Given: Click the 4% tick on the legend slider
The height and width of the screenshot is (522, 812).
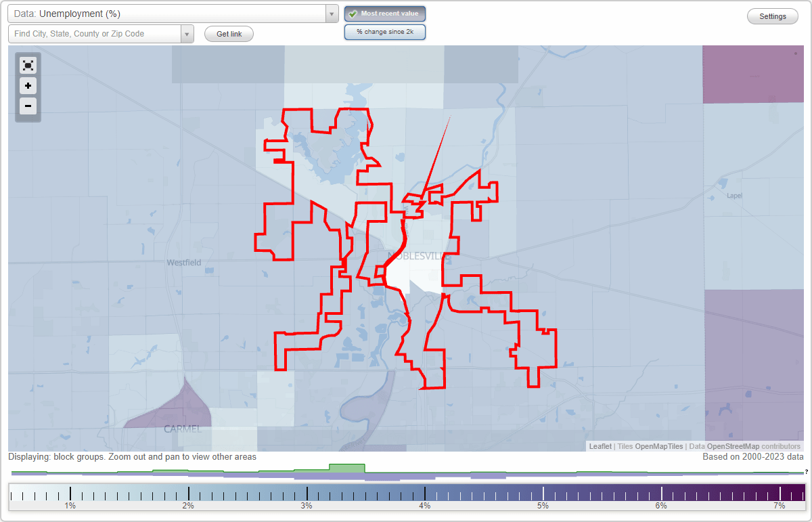Looking at the screenshot, I should pos(425,496).
